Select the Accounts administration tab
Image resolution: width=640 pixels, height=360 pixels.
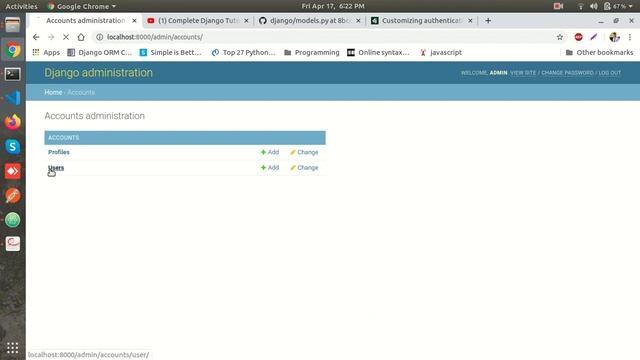tap(85, 20)
